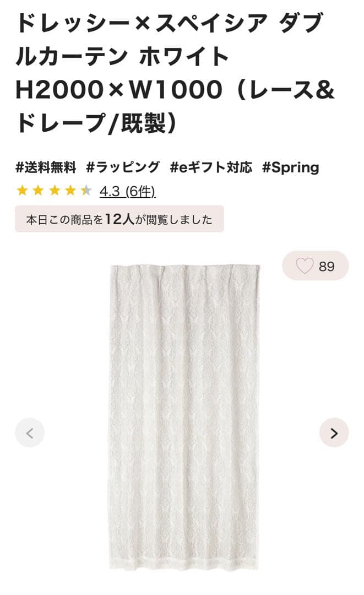Open the #eギフト対応 hashtag
Screen dimensions: 364x595
211,167
